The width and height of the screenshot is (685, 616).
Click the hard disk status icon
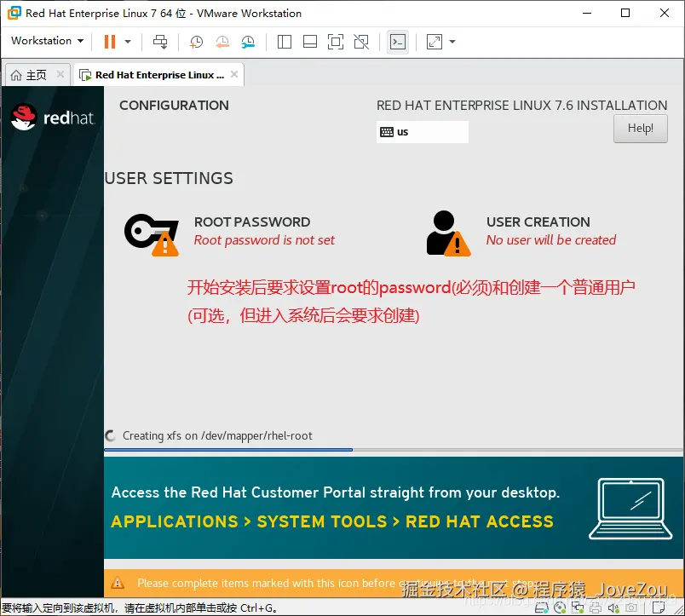(x=542, y=607)
